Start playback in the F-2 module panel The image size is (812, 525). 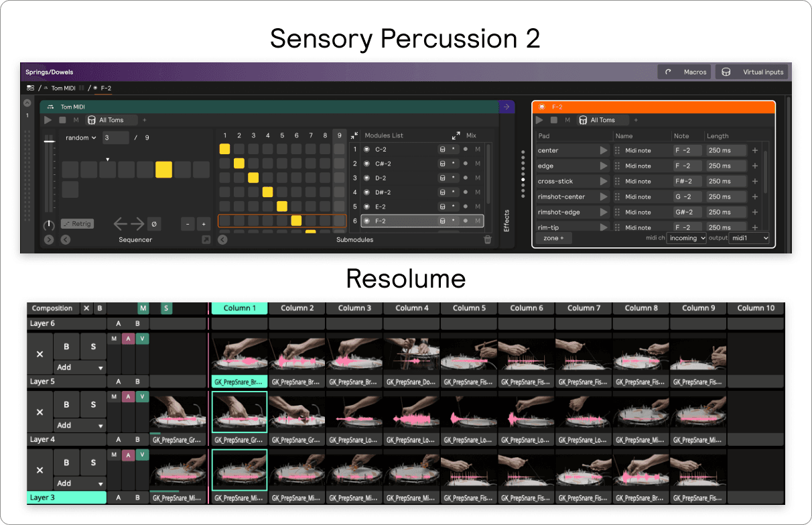click(x=539, y=120)
